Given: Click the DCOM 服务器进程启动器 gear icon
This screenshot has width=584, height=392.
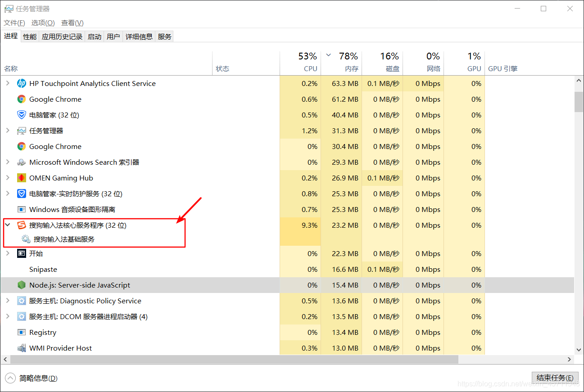Looking at the screenshot, I should (x=21, y=316).
